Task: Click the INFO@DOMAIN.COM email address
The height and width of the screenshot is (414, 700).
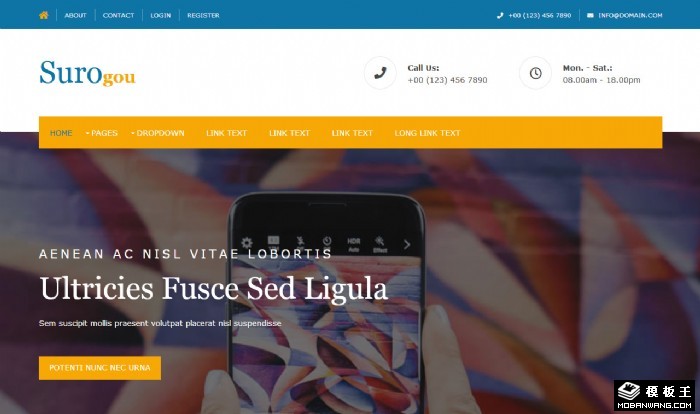Action: pos(630,15)
